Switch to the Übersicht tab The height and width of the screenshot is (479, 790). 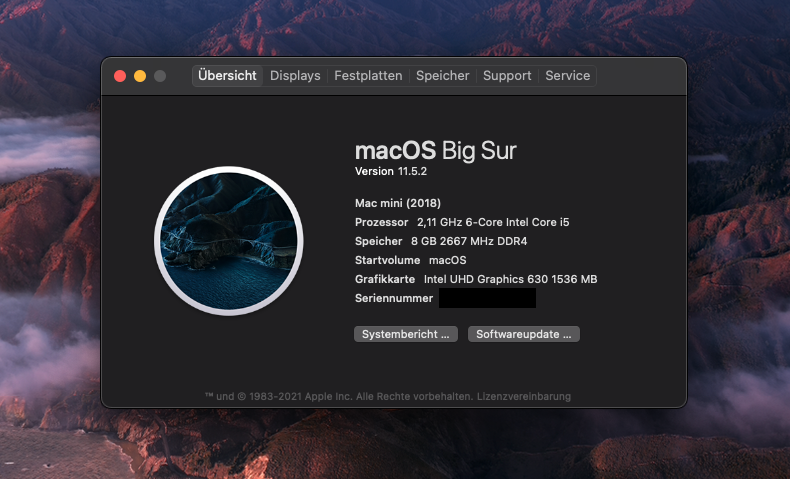[x=227, y=76]
